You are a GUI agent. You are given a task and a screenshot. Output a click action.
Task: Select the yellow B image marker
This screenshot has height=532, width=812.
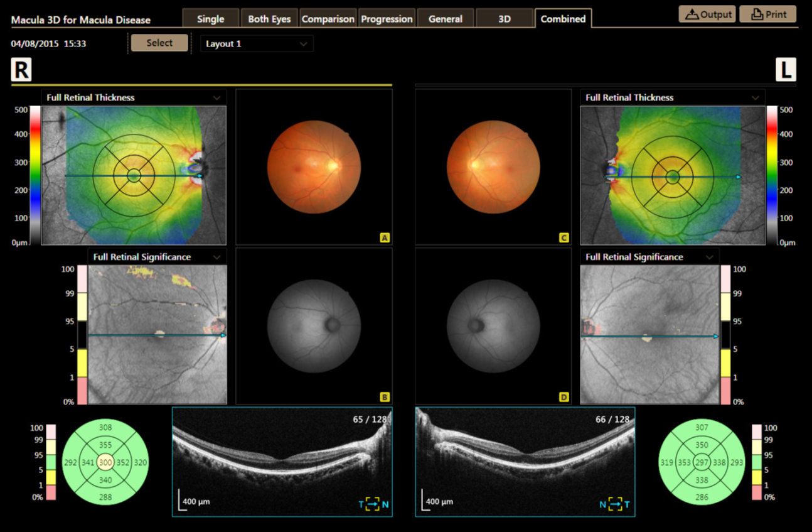tap(385, 397)
